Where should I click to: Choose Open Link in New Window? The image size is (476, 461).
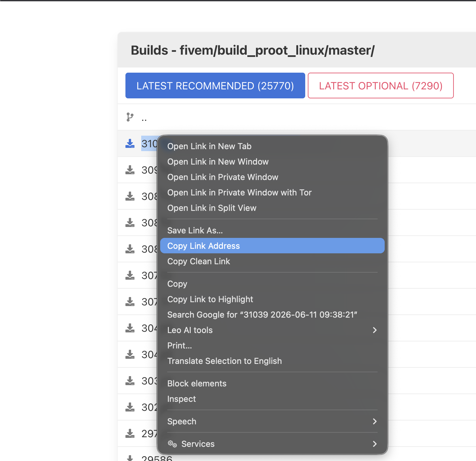(x=272, y=162)
